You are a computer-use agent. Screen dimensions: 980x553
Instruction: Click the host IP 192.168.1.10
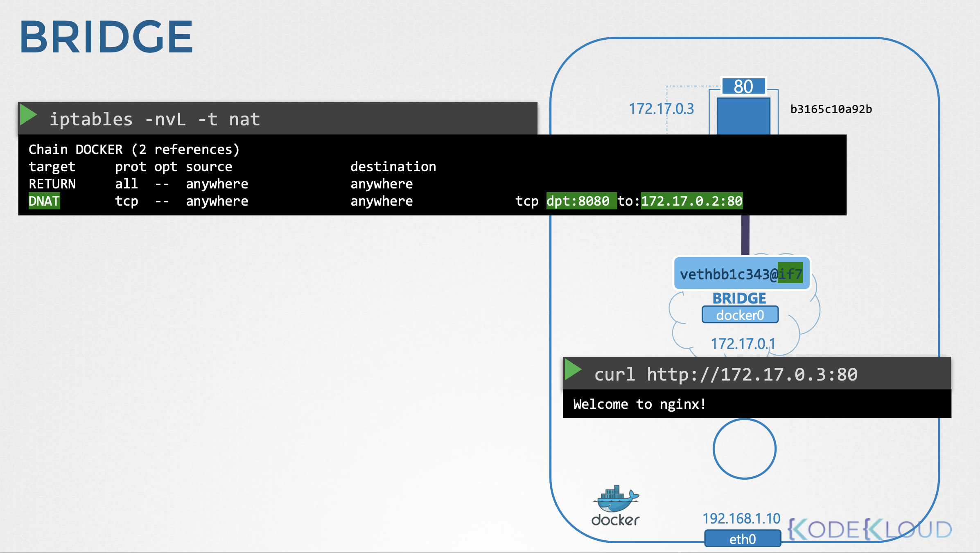[x=741, y=519]
